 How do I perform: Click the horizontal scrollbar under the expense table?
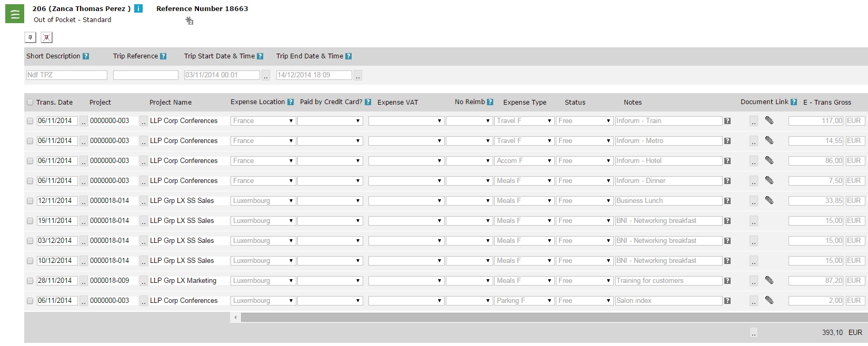(553, 318)
